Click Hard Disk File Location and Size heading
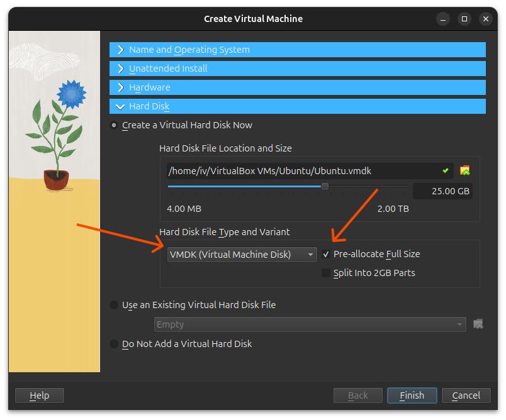The height and width of the screenshot is (420, 506). (225, 148)
